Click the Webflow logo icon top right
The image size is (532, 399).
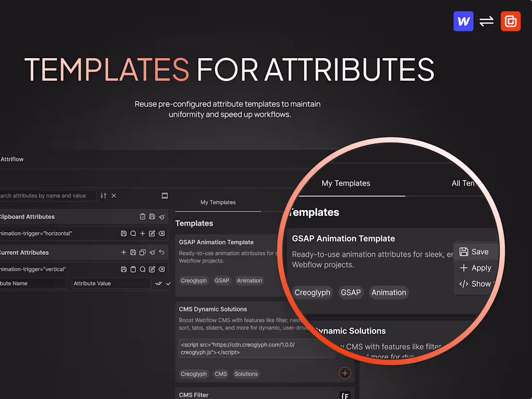(x=463, y=21)
